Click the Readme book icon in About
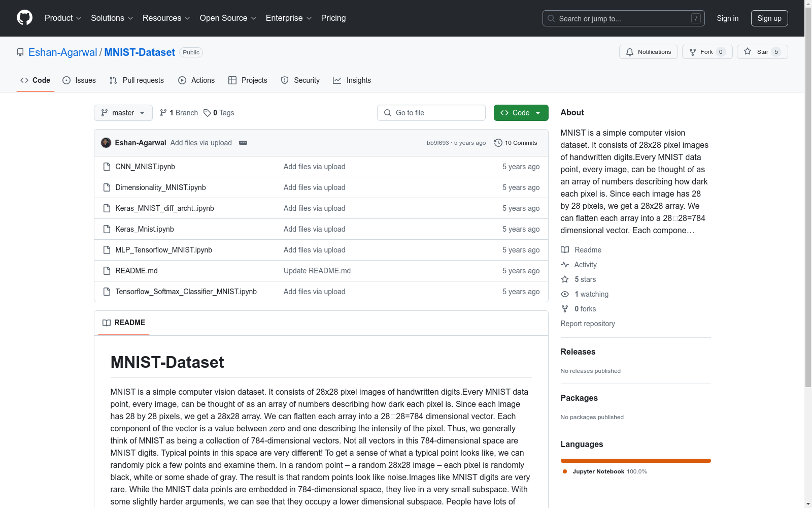Screen dimensions: 812x508 coord(565,250)
